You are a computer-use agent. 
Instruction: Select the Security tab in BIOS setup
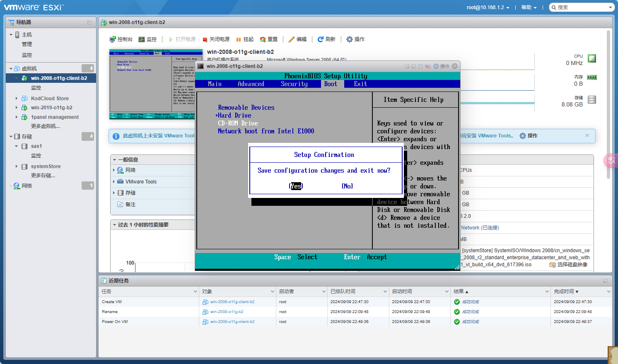[x=295, y=84]
